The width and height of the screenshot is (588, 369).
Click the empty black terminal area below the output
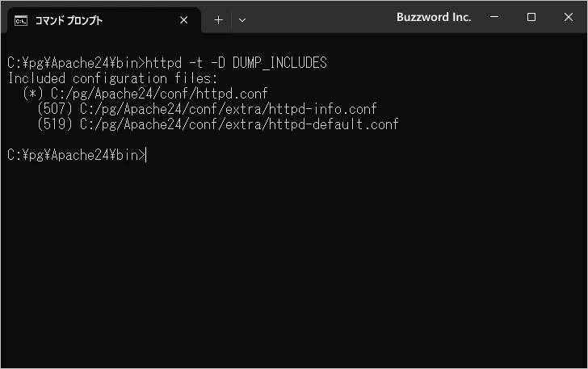pyautogui.click(x=294, y=266)
